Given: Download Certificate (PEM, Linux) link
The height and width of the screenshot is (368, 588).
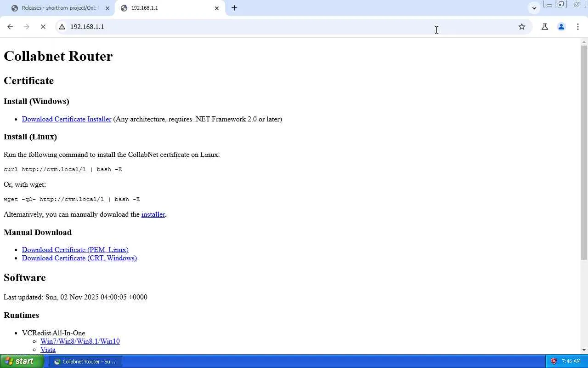Looking at the screenshot, I should (x=75, y=250).
